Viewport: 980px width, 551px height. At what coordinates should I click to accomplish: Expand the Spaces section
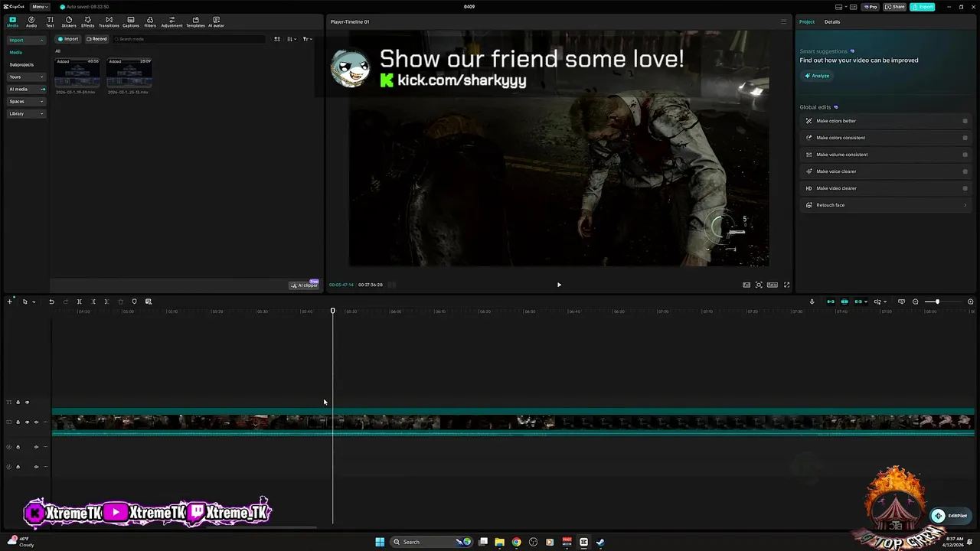click(26, 101)
